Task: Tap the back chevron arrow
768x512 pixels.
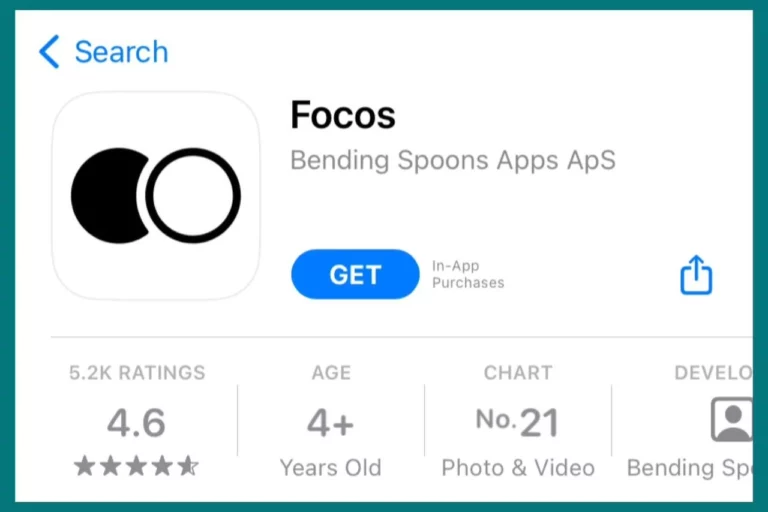Action: tap(49, 51)
